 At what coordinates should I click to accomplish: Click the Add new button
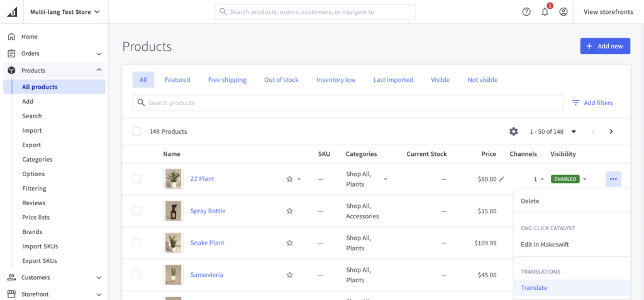coord(604,46)
